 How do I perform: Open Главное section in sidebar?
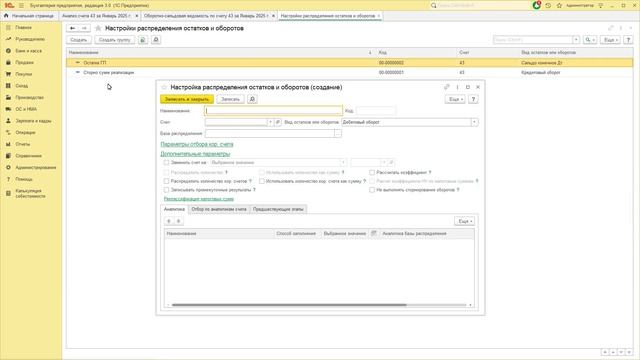point(23,27)
